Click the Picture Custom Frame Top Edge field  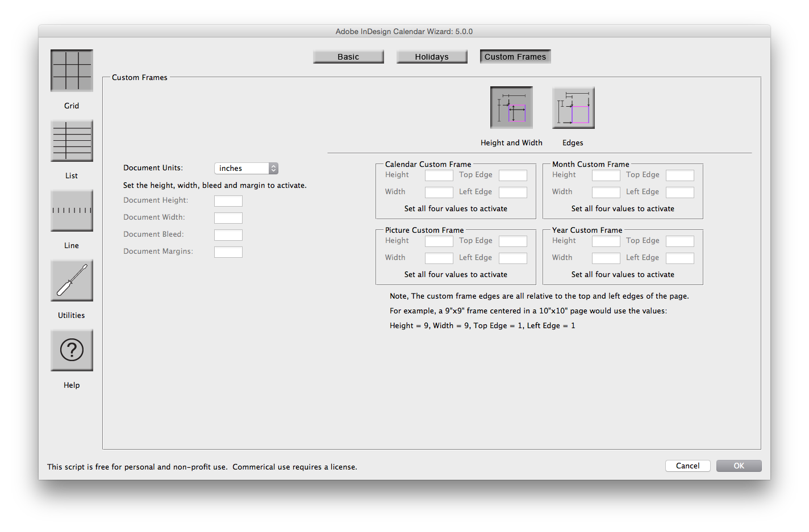pyautogui.click(x=512, y=241)
